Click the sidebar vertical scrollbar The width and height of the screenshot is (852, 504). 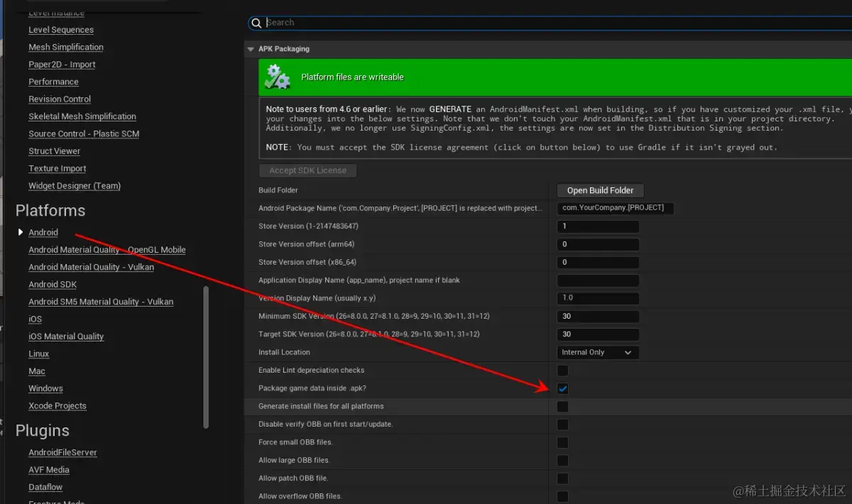tap(206, 357)
